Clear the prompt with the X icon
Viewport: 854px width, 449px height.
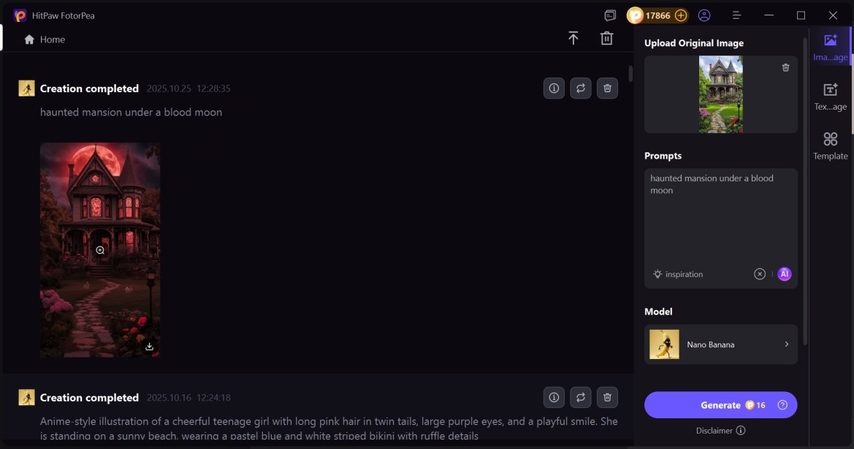point(760,274)
